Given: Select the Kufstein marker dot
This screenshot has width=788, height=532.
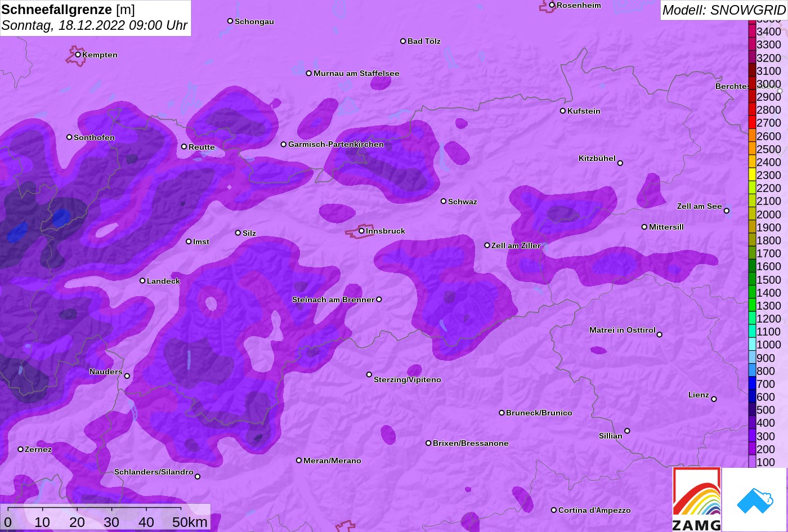Looking at the screenshot, I should coord(563,111).
